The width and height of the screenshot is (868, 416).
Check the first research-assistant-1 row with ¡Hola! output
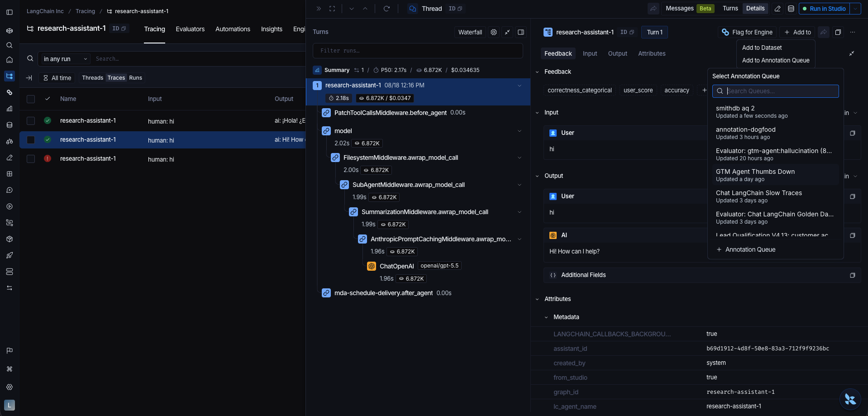pos(31,121)
